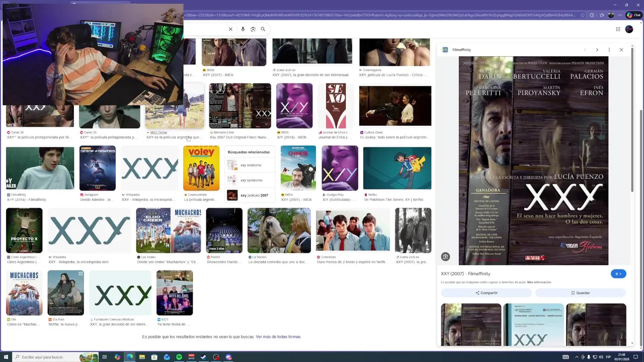Open Task View in the taskbar
Viewport: 644px width, 362px height.
pyautogui.click(x=105, y=357)
